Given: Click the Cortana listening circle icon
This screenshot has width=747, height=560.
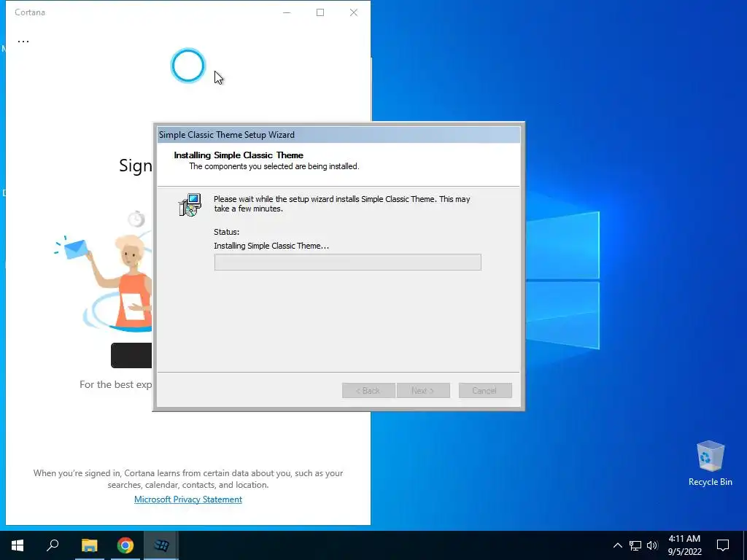Looking at the screenshot, I should tap(187, 65).
